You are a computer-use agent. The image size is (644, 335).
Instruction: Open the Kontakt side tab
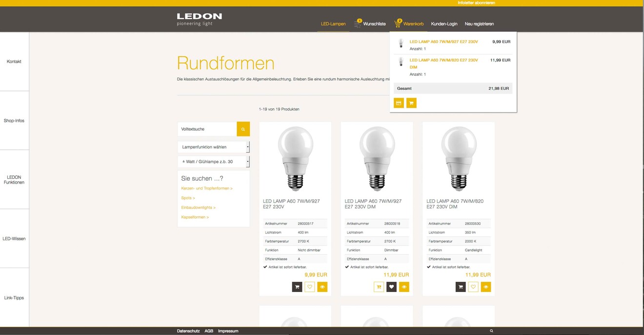pos(14,62)
